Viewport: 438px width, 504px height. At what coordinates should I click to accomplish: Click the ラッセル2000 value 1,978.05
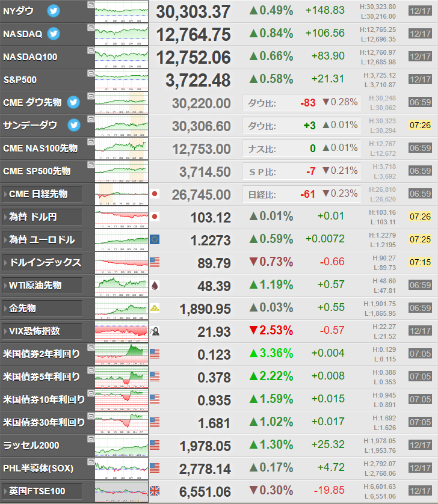(205, 446)
